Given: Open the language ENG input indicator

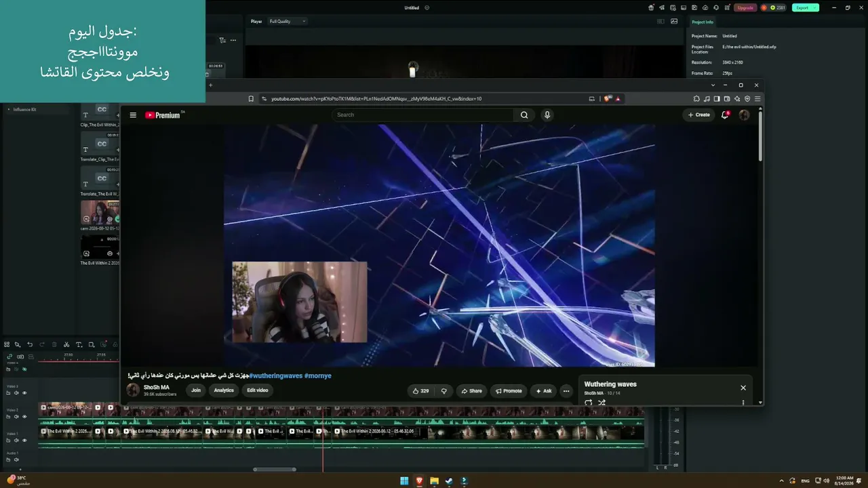Looking at the screenshot, I should click(x=806, y=481).
